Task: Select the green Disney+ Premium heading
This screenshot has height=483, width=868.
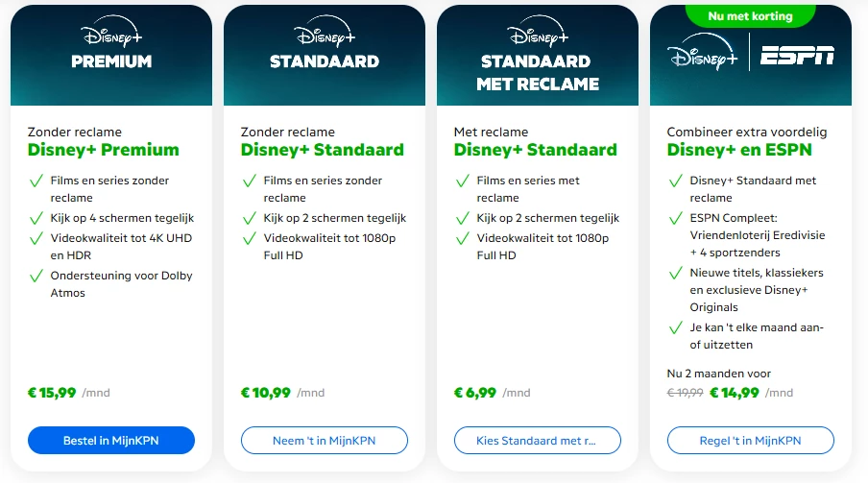Action: 104,150
